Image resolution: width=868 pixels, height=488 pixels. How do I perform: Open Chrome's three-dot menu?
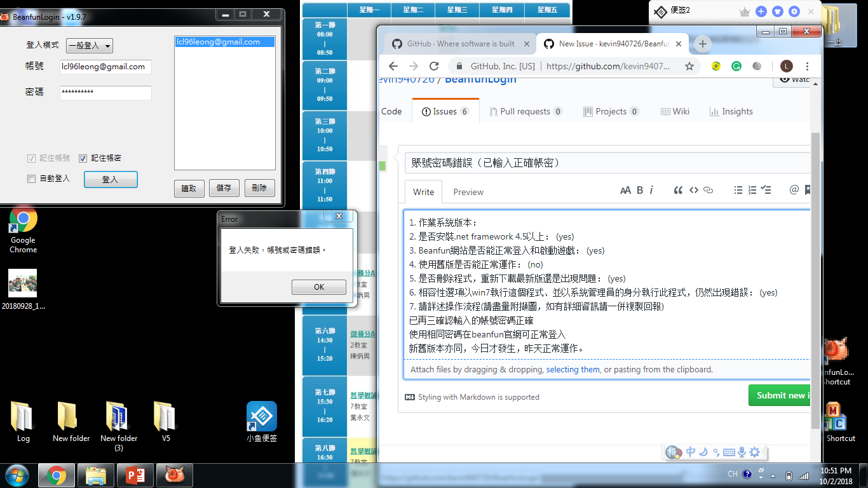(x=806, y=66)
